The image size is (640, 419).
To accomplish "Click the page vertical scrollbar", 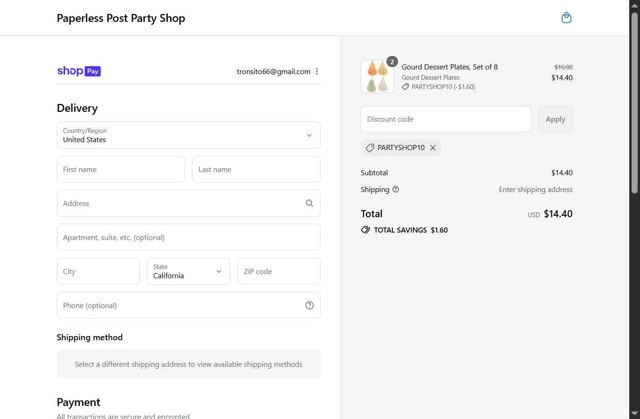I will click(x=635, y=200).
